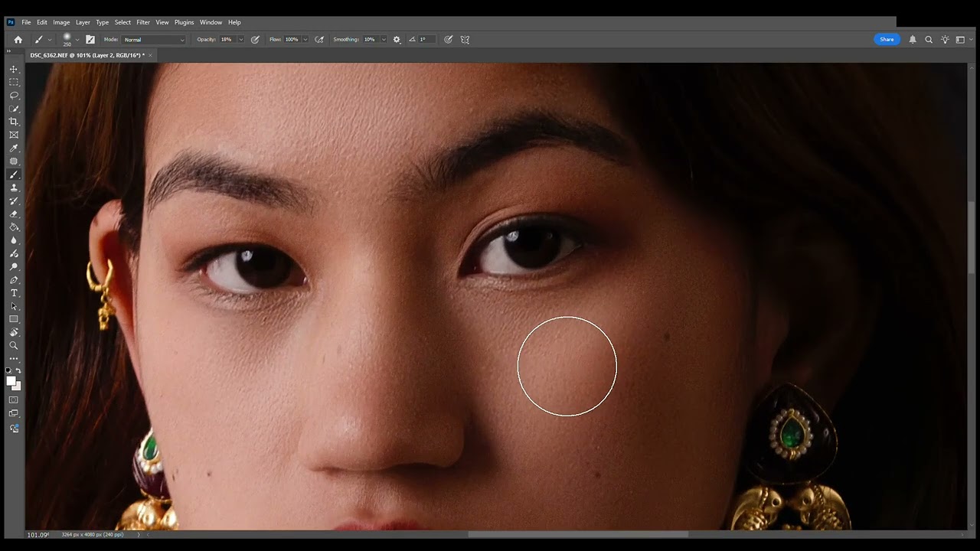Toggle pressure for opacity
The image size is (980, 551).
coord(255,39)
